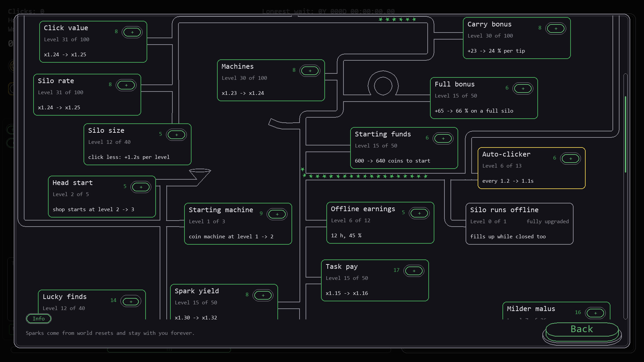Select the Silo runs offline card title
This screenshot has width=644, height=362.
504,210
